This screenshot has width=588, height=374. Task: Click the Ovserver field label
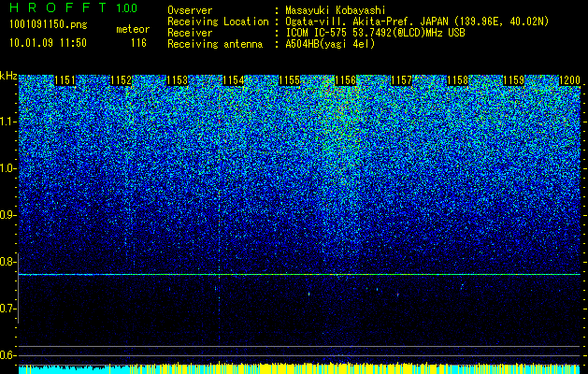click(x=190, y=10)
